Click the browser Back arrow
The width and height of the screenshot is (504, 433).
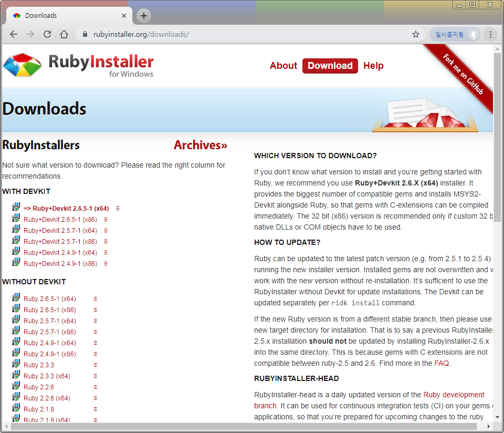(x=14, y=34)
